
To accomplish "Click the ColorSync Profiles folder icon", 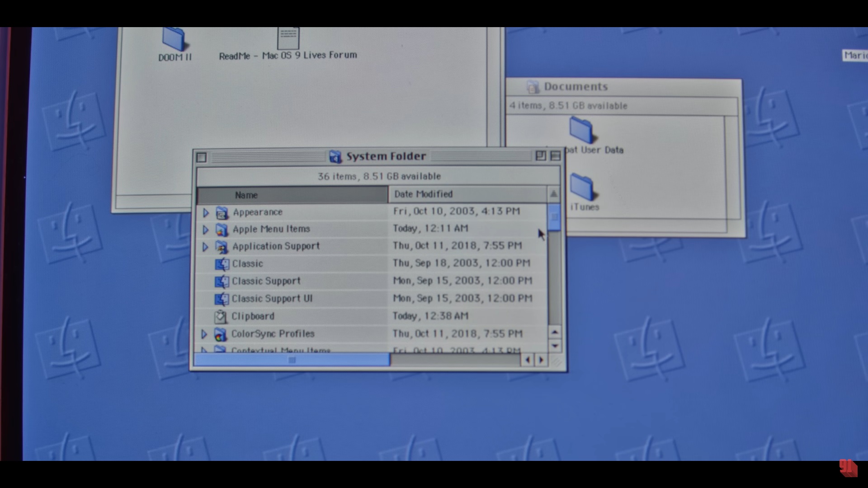I will [x=220, y=334].
